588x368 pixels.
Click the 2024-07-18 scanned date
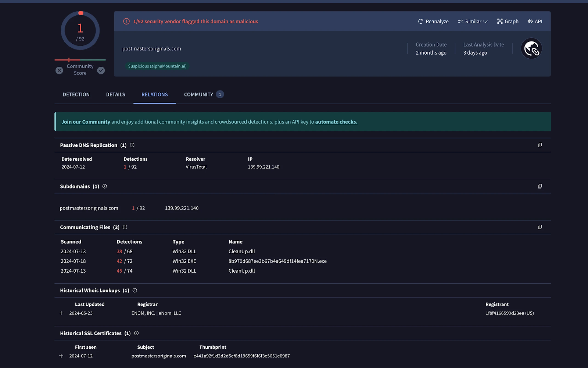[73, 261]
